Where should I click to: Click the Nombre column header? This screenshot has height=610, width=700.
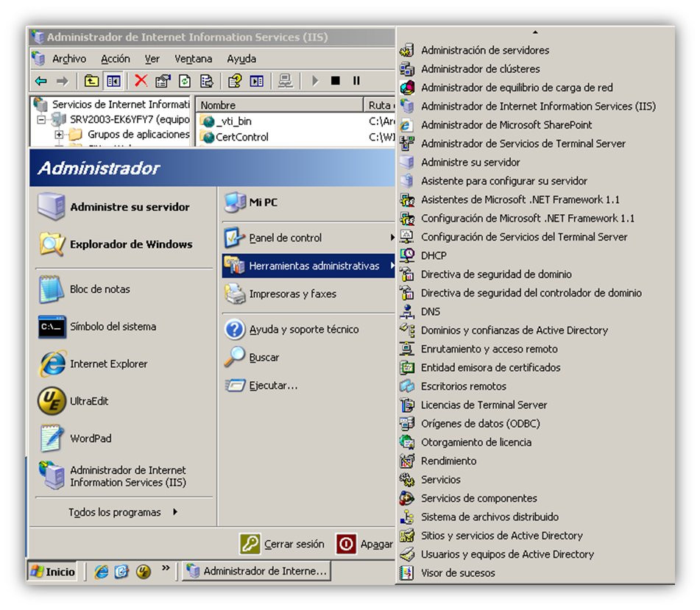click(x=280, y=105)
